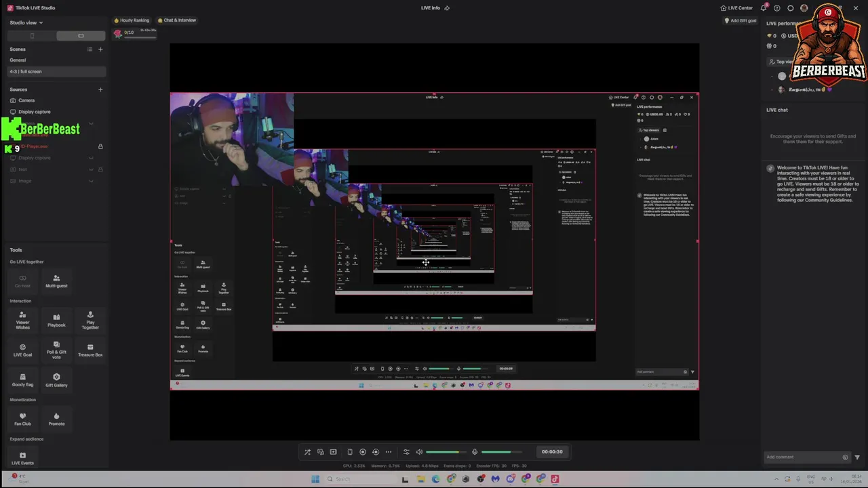
Task: Switch to landscape layout
Action: pyautogui.click(x=81, y=35)
